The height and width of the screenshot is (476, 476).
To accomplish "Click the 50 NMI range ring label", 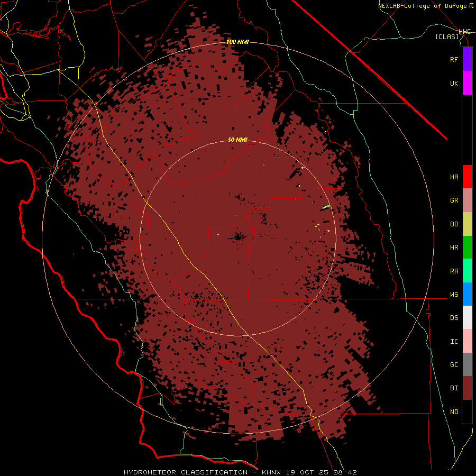I will [237, 140].
